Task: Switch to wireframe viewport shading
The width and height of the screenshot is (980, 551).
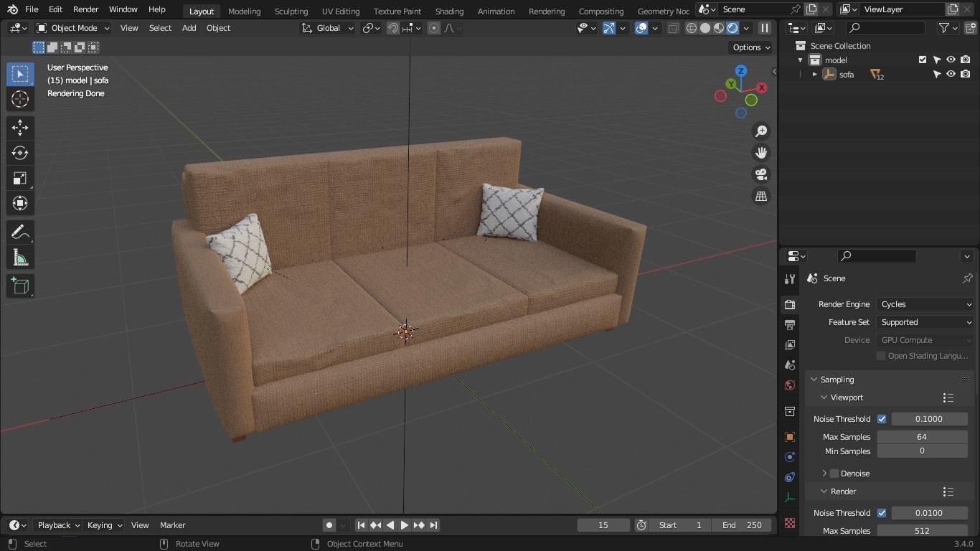Action: pos(692,28)
